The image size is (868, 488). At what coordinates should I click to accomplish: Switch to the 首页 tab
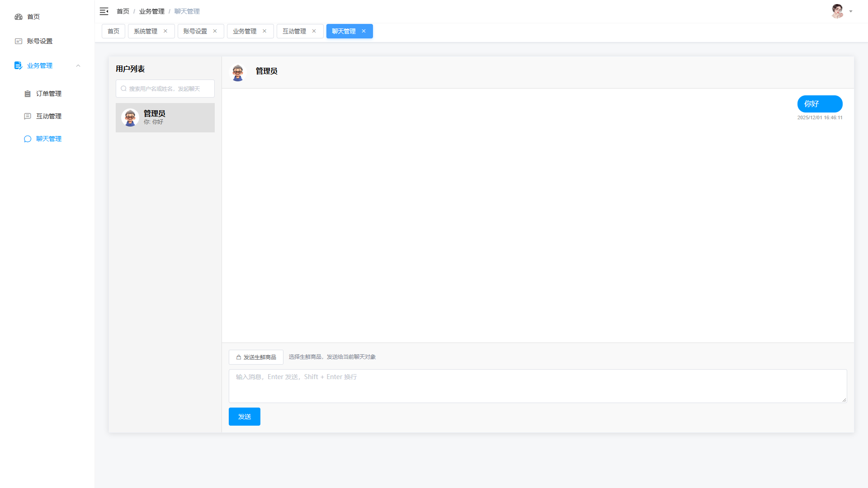coord(113,31)
